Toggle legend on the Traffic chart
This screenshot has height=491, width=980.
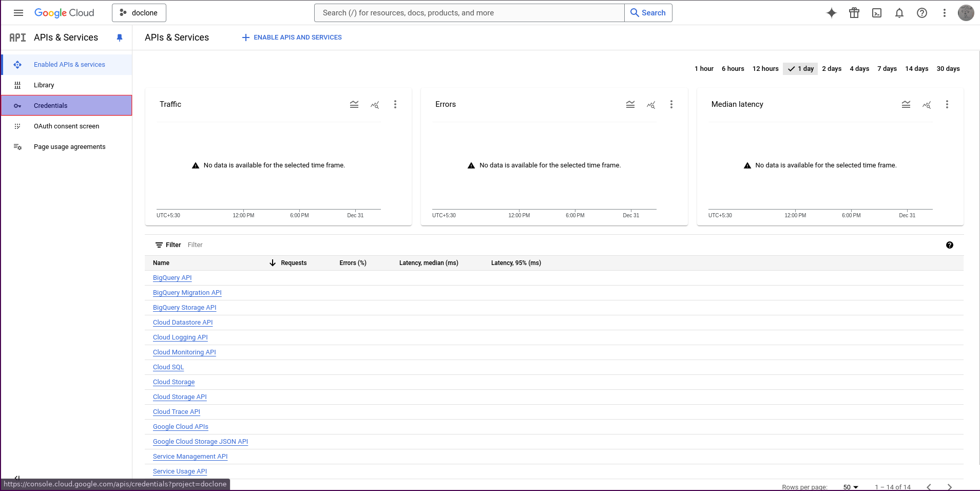click(x=354, y=104)
